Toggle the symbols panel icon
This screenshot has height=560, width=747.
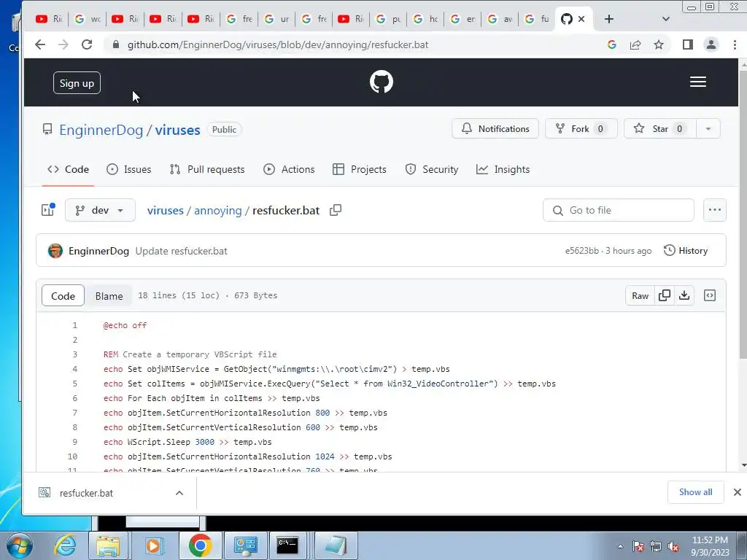(710, 296)
